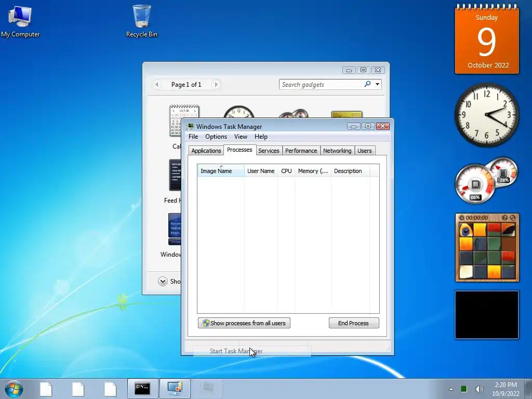Select the CPU Meter gadget in gallery

[293, 113]
